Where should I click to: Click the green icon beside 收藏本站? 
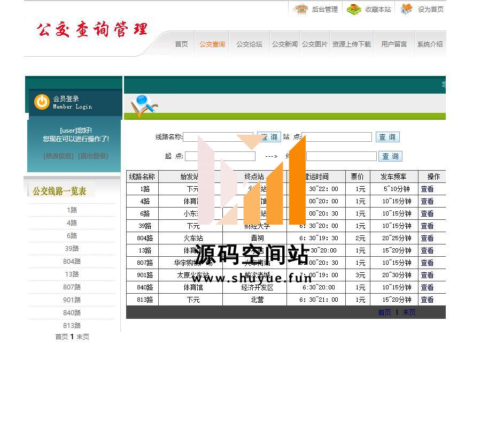(354, 9)
